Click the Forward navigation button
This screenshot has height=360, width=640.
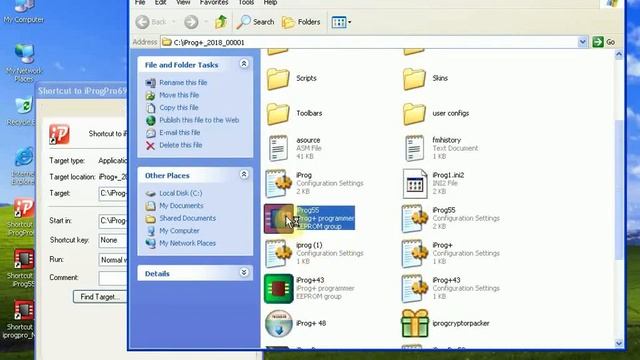point(191,22)
